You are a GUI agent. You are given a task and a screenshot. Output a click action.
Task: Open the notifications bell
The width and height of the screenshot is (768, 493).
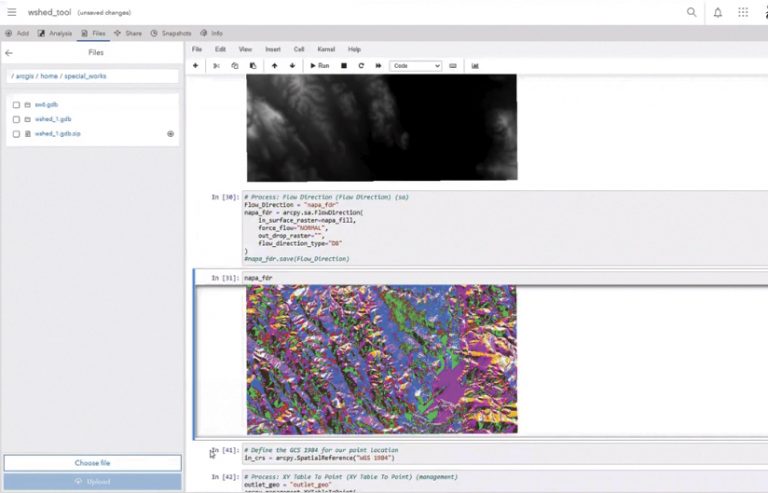718,13
